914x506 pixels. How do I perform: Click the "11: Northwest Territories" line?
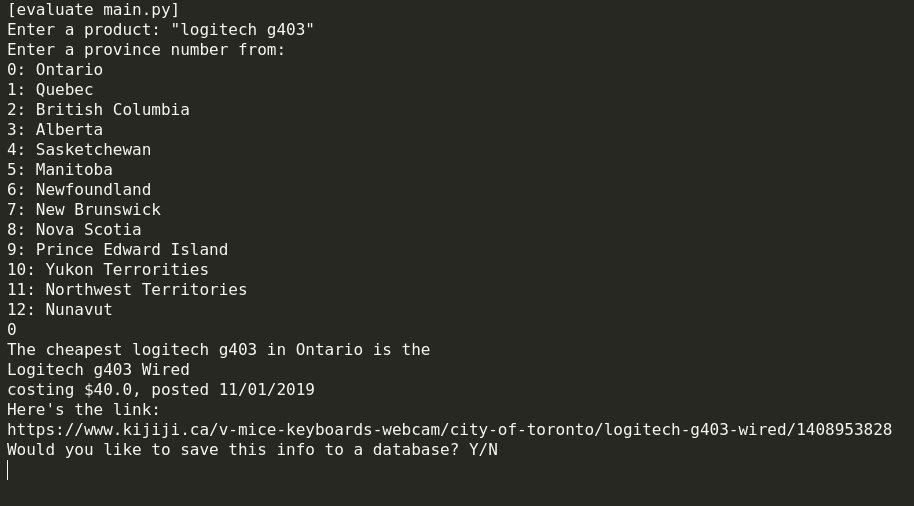click(127, 290)
